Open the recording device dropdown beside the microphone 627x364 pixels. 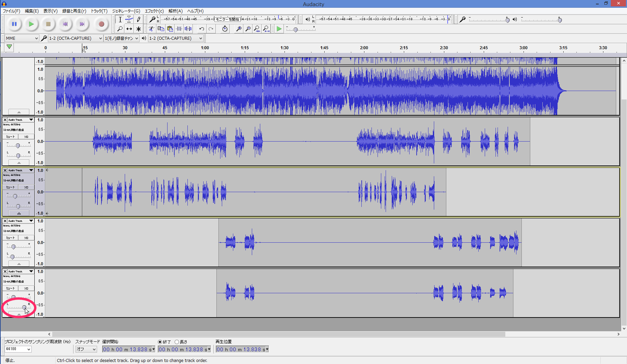(x=75, y=38)
